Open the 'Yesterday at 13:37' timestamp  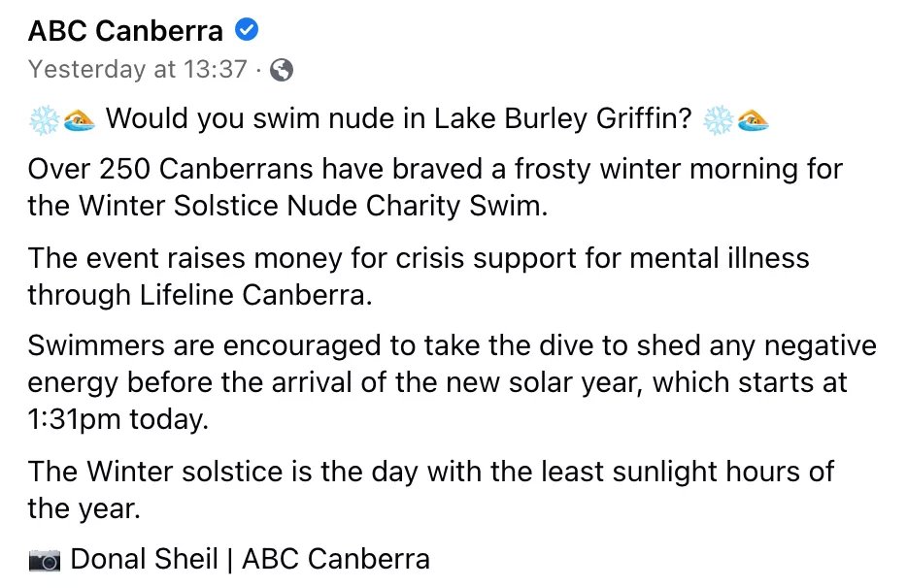click(138, 70)
